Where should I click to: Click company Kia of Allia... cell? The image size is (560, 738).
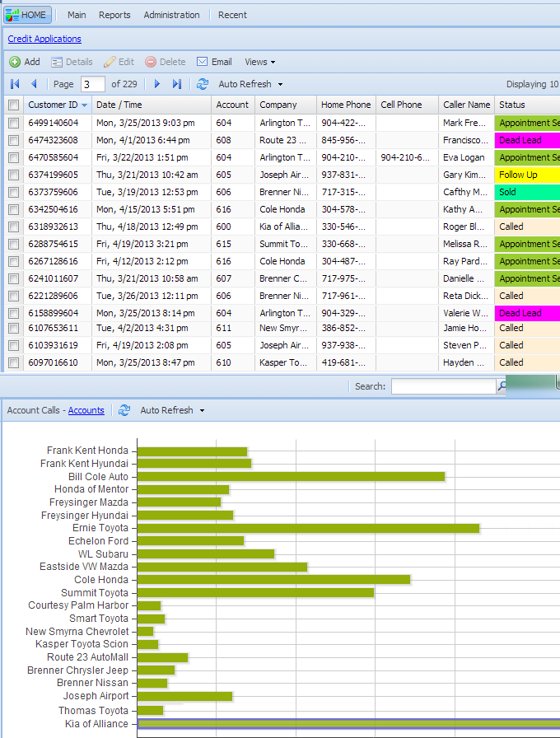coord(284,227)
